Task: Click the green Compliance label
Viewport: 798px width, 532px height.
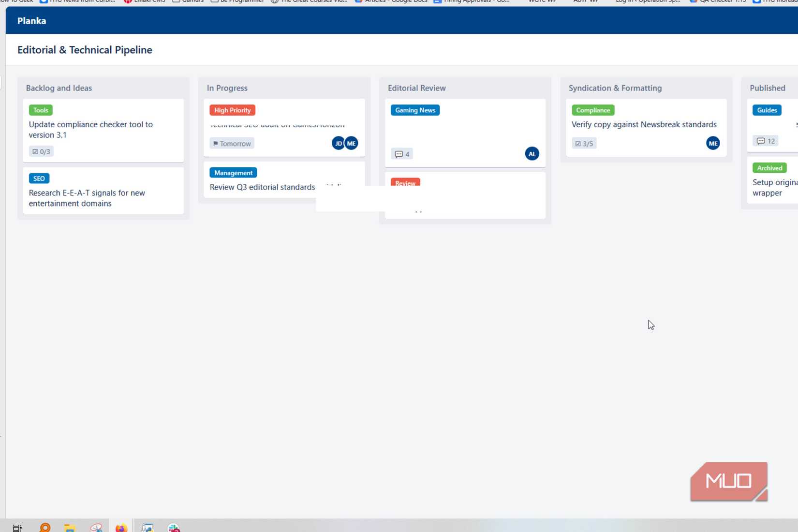Action: click(593, 110)
